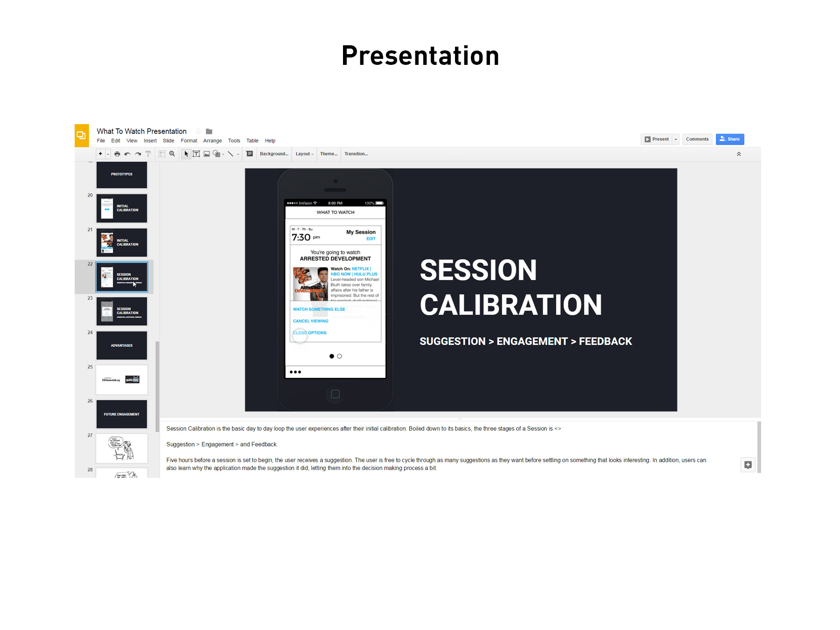
Task: Click the blue Share button
Action: click(x=730, y=139)
